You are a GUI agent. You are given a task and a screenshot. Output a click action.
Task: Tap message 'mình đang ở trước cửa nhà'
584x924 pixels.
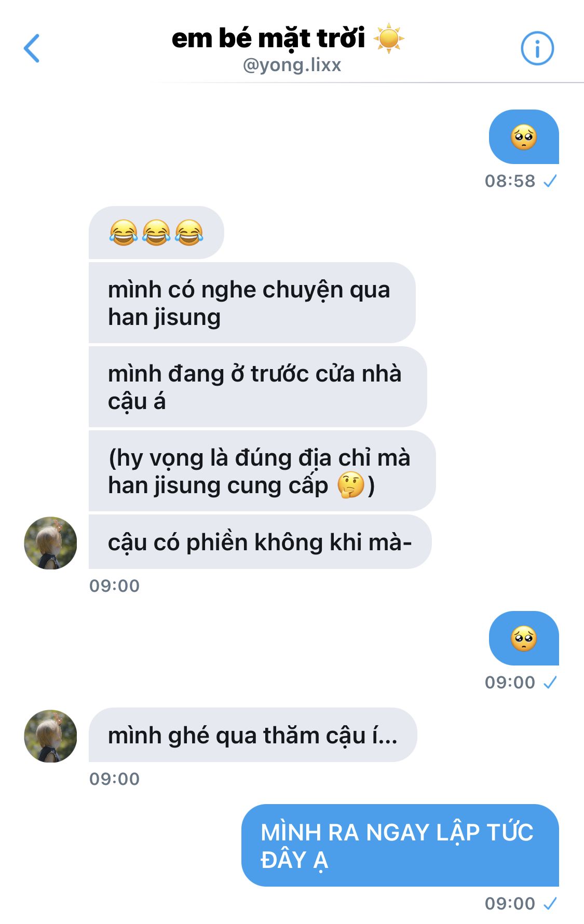[257, 387]
